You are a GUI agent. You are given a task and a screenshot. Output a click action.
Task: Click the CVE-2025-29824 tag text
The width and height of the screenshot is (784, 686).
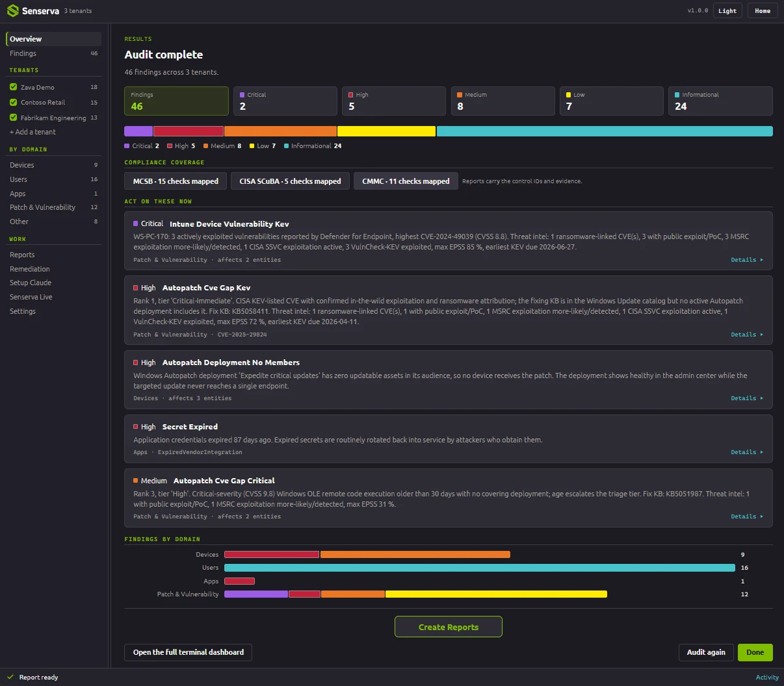tap(242, 335)
